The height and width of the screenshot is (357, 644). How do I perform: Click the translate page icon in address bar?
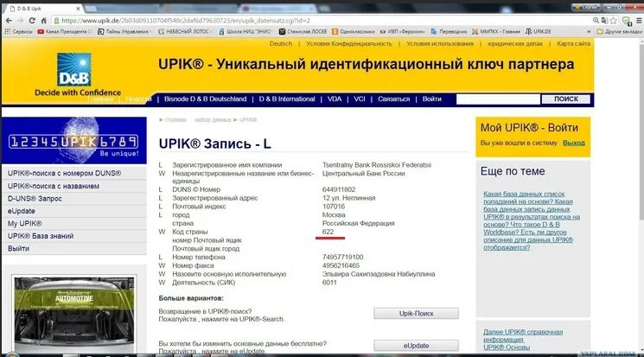(604, 21)
